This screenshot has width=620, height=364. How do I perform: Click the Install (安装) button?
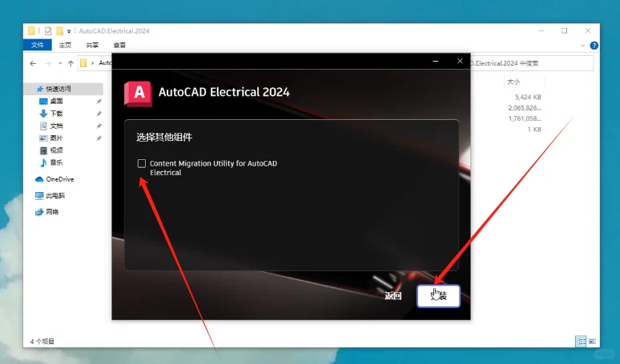pyautogui.click(x=438, y=296)
